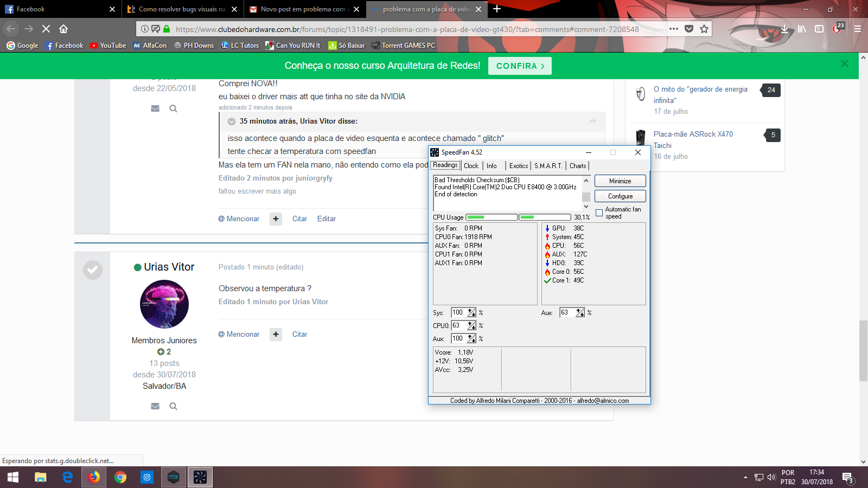This screenshot has height=488, width=868.
Task: Open the Charts tab in SpeedFan
Action: coord(578,166)
